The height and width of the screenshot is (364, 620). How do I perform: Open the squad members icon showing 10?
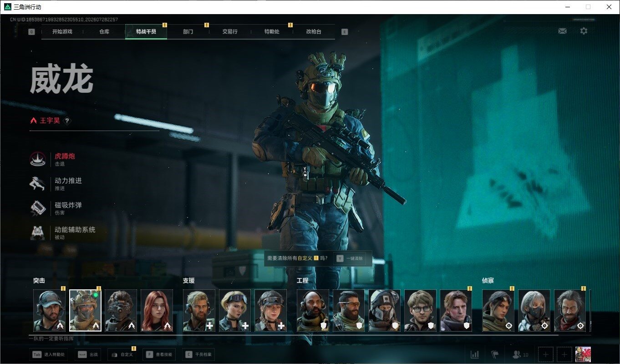click(x=520, y=354)
